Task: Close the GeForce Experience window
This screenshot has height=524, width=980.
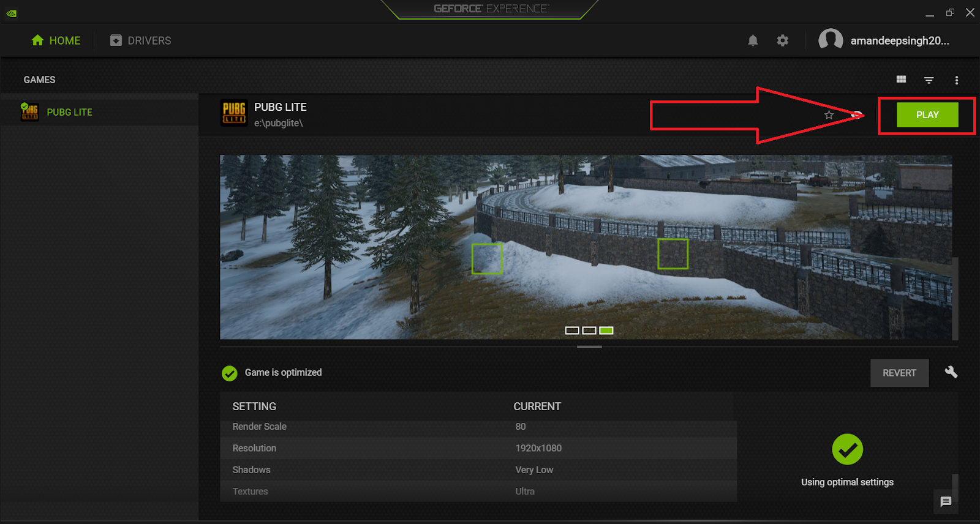Action: 970,12
